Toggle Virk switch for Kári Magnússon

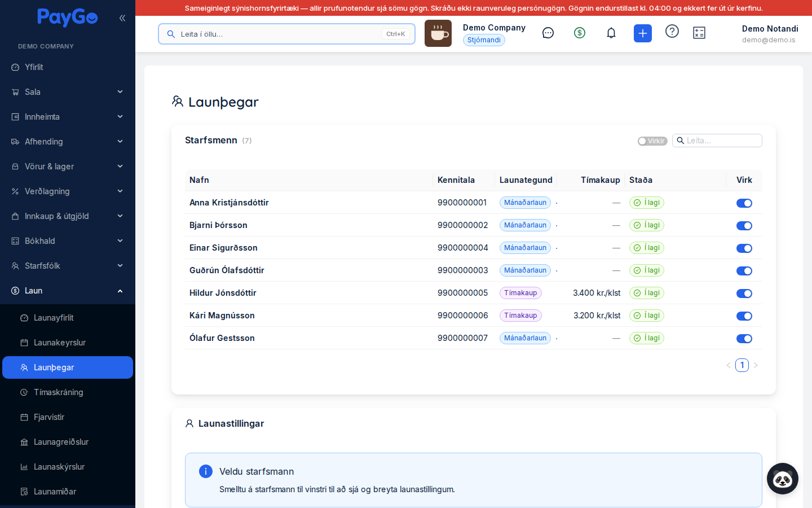coord(744,316)
